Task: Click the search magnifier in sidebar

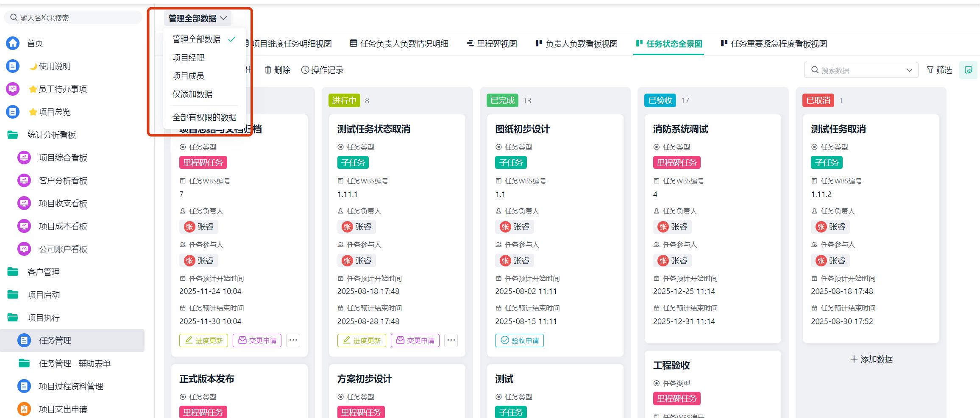Action: coord(14,17)
